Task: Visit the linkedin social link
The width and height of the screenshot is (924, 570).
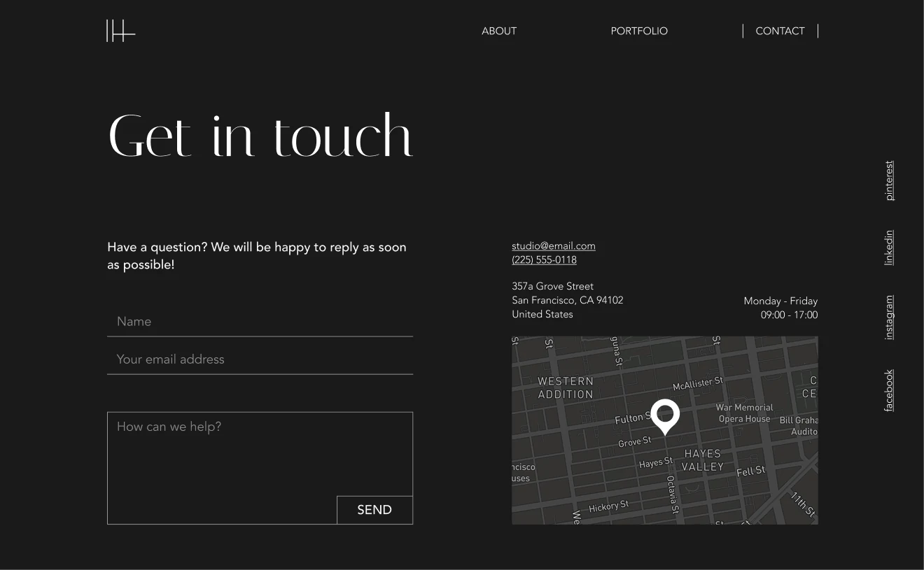Action: click(889, 248)
